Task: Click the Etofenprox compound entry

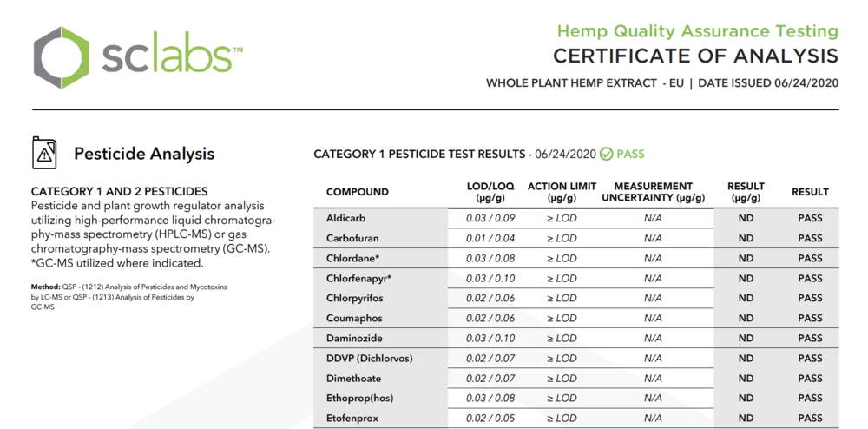Action: tap(352, 419)
